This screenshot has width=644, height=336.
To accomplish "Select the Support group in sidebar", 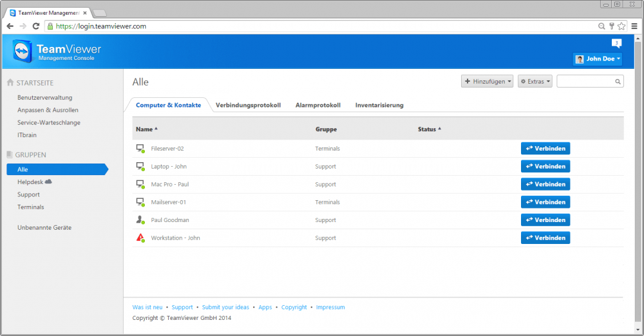I will click(x=28, y=194).
